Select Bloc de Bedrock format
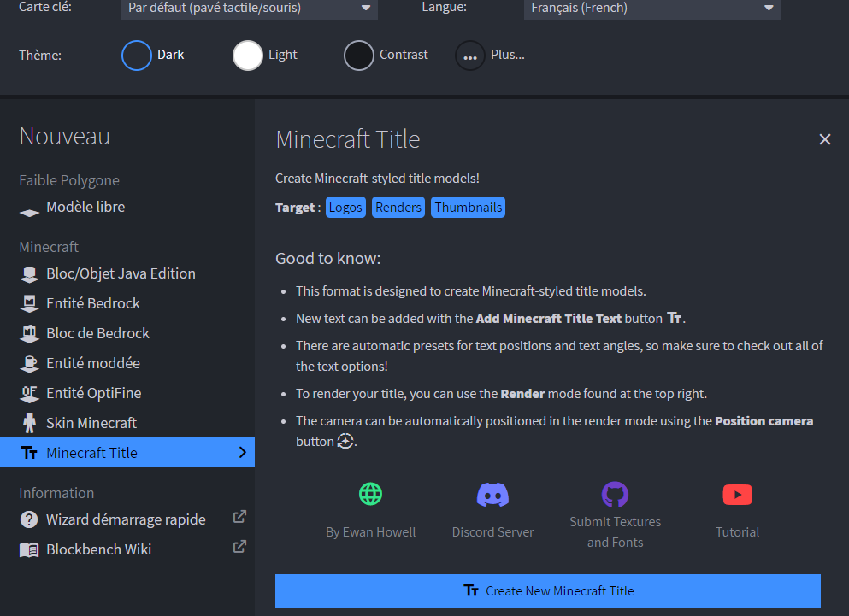 tap(127, 333)
